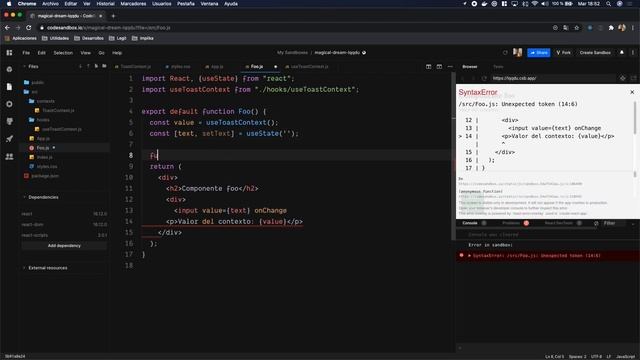Click the new folder icon in Files header
Screen dimensions: 640x360
104,66
